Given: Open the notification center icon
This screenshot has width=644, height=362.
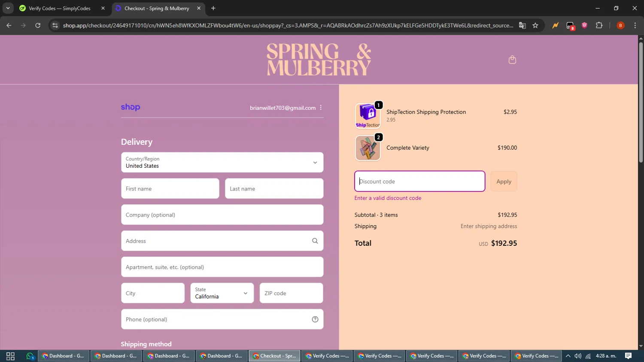Looking at the screenshot, I should coord(628,356).
